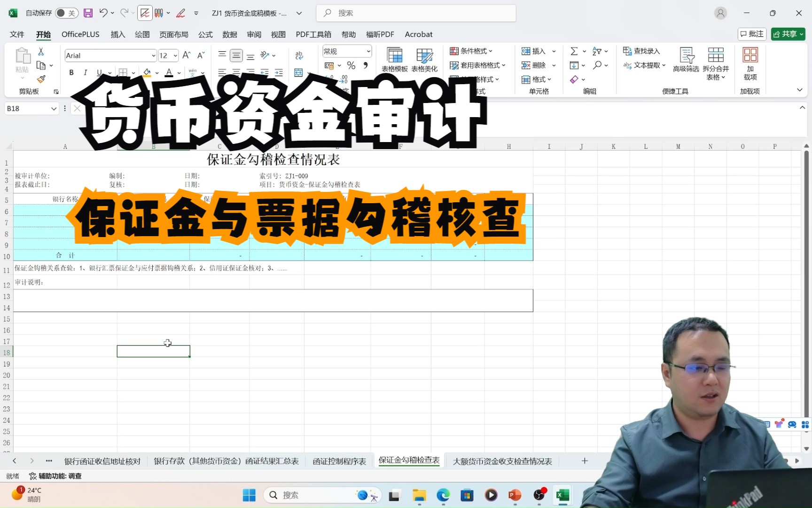Add a new sheet with plus button
This screenshot has height=508, width=812.
[585, 461]
